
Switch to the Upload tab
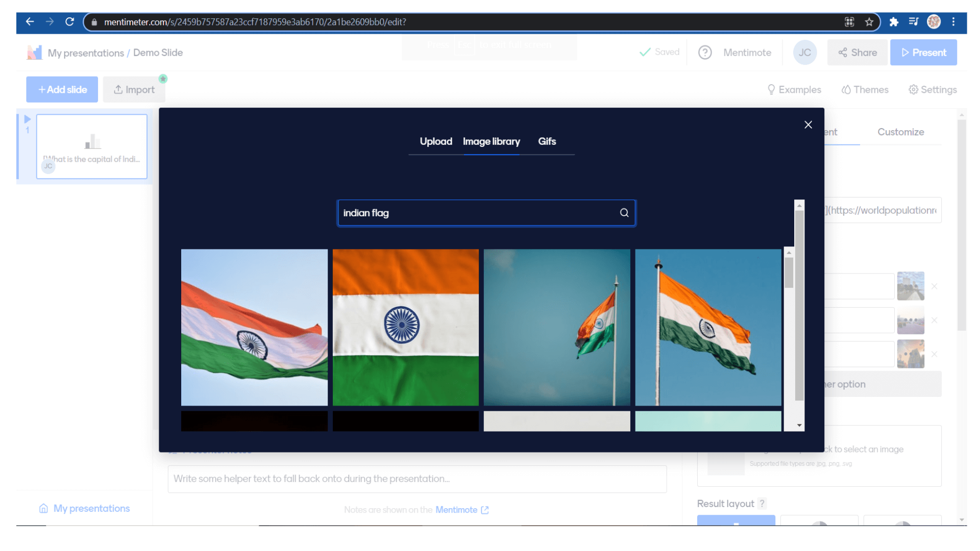(435, 141)
